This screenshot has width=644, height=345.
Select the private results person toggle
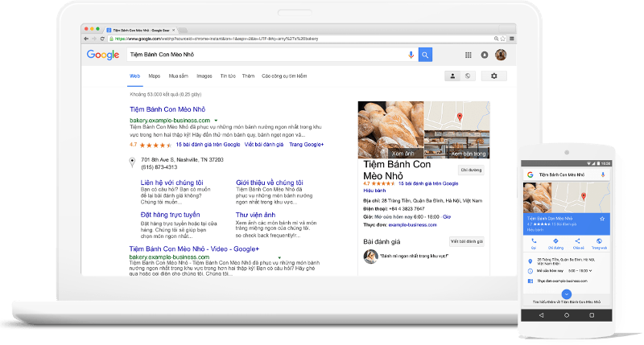pos(452,76)
